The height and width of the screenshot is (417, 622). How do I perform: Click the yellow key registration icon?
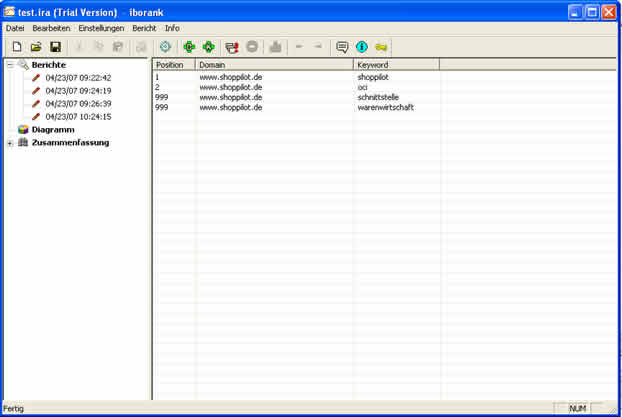(x=381, y=47)
